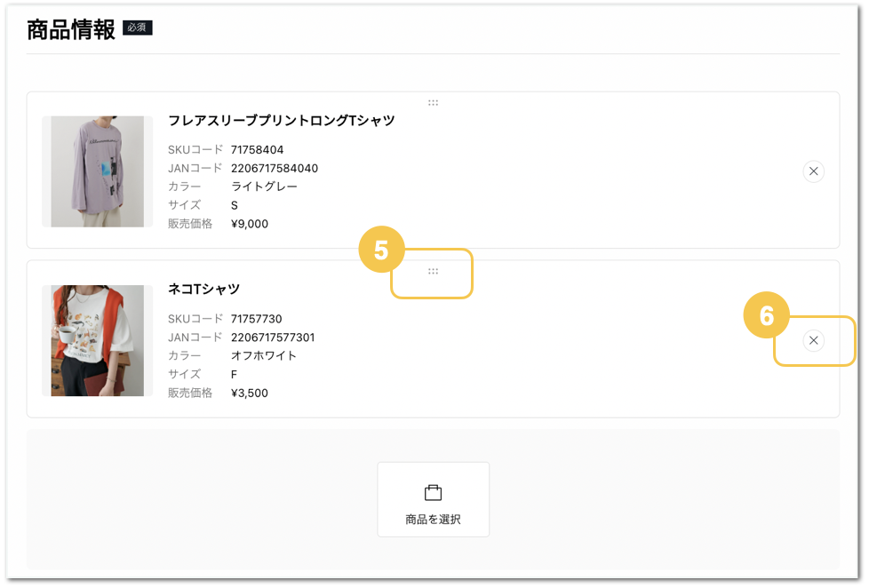Open the thumbnail of the light grey long T-shirt
869x588 pixels.
(x=98, y=171)
